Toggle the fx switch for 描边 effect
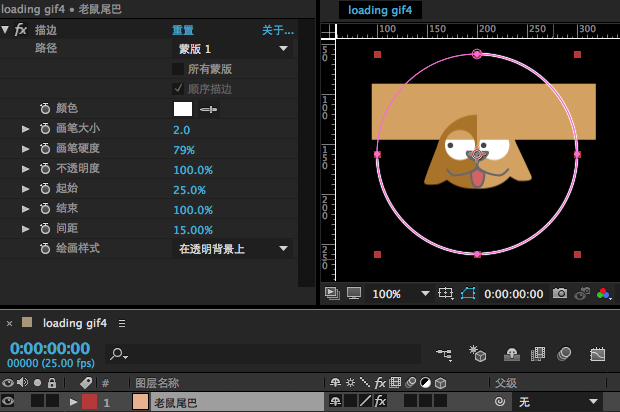The image size is (620, 412). pos(21,29)
